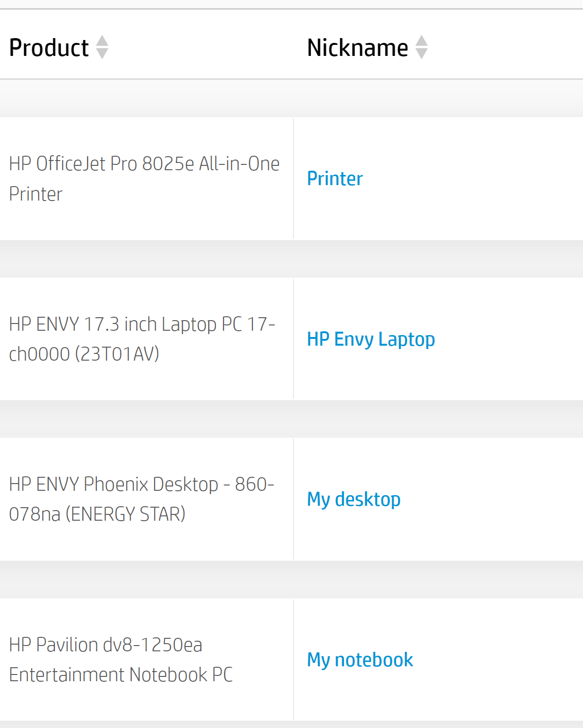Click the gray spacer above the OfficeJet row
The width and height of the screenshot is (583, 728).
(x=291, y=99)
